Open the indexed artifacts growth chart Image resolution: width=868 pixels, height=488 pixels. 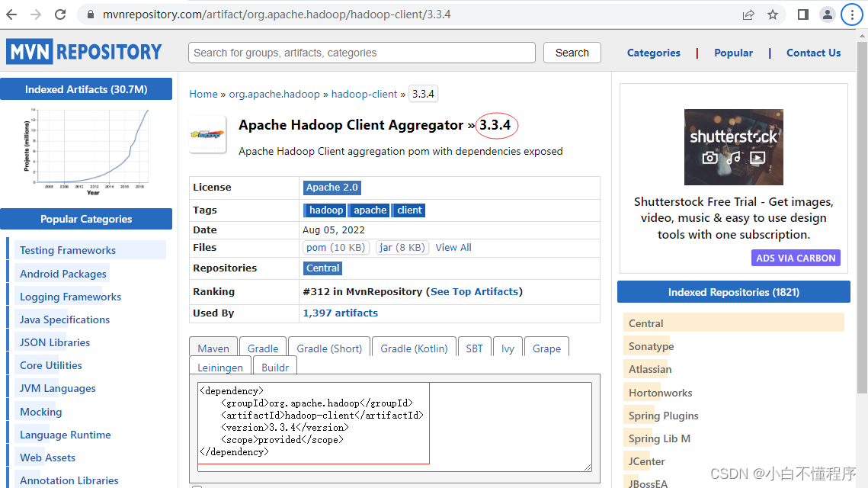pos(86,151)
